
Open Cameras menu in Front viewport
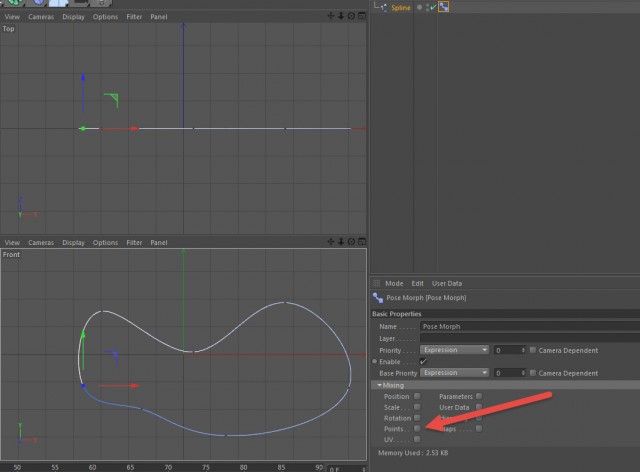pos(41,243)
